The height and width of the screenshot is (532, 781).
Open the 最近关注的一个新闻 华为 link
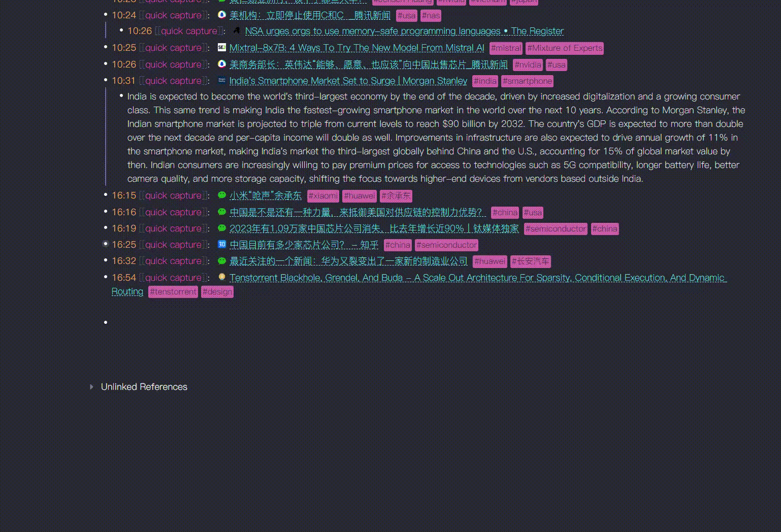tap(348, 261)
